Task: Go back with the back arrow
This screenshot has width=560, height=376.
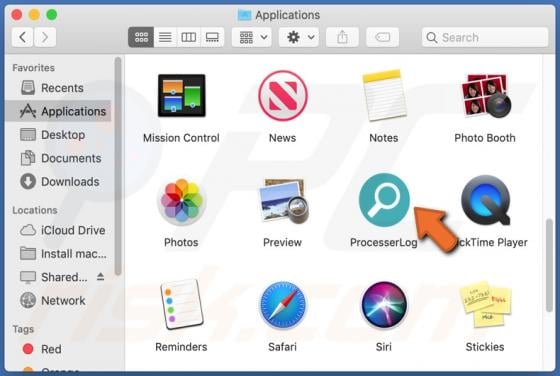Action: click(23, 37)
